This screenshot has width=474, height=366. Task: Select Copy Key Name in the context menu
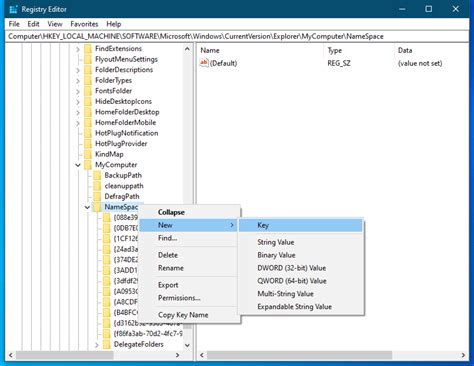pos(189,315)
